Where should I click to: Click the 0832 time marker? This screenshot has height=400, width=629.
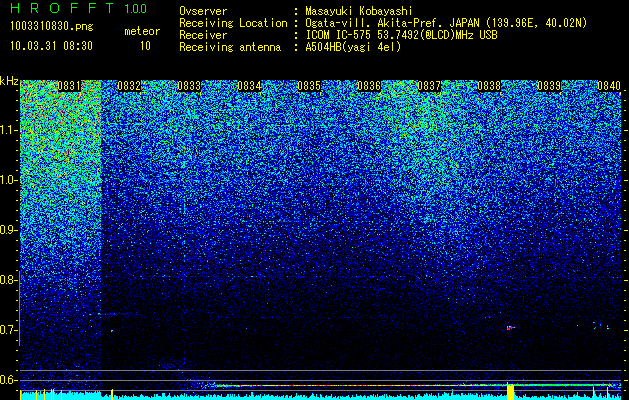click(x=129, y=86)
